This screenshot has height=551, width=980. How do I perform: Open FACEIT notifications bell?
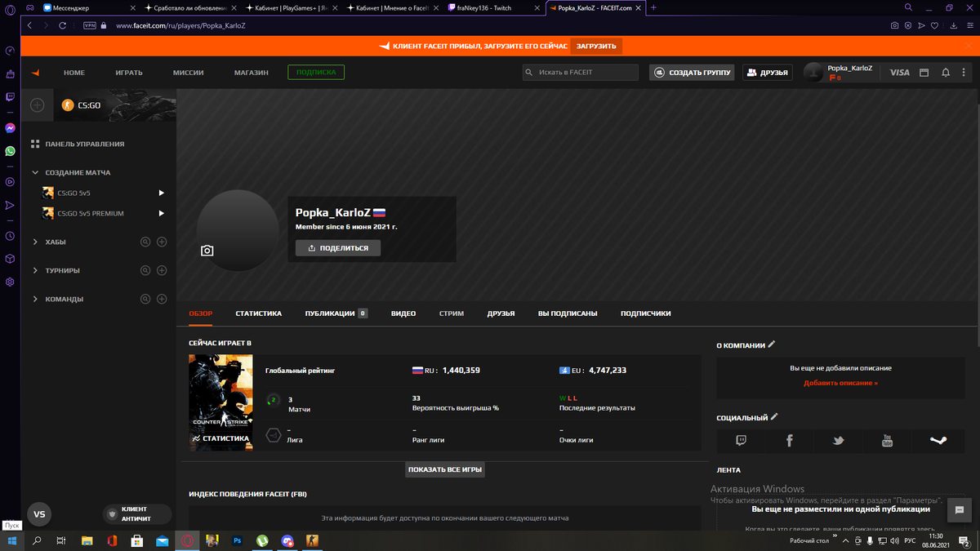click(x=946, y=73)
